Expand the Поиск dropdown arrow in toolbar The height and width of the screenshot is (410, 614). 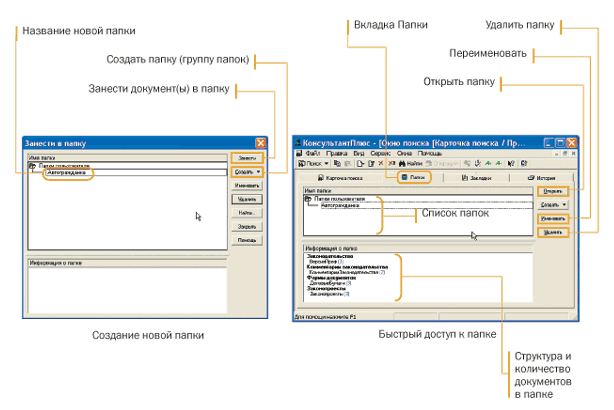pos(327,163)
